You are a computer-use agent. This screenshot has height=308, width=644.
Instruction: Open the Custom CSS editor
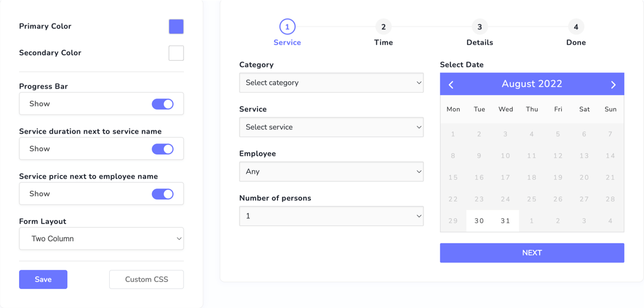[x=147, y=279]
